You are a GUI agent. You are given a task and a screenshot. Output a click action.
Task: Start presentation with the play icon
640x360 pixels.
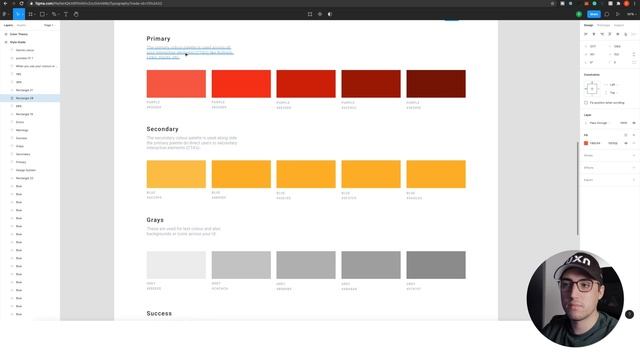(618, 14)
